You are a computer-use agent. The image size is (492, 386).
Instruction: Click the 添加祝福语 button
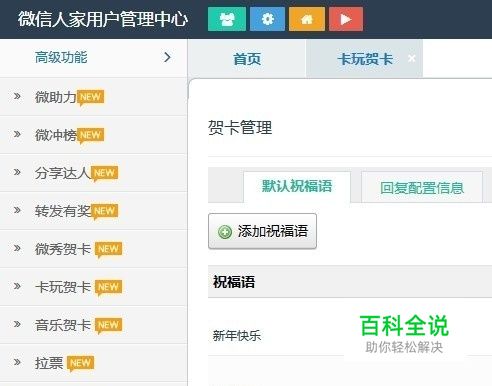262,231
